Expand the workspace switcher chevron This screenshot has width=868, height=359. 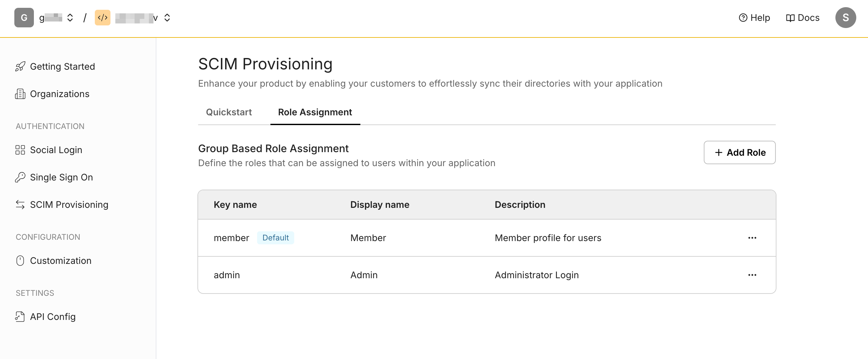point(70,18)
